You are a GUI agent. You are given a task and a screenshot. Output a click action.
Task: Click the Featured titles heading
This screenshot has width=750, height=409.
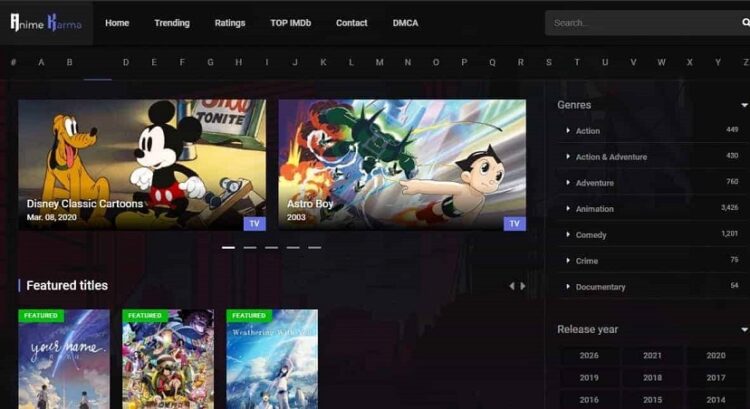(x=67, y=286)
